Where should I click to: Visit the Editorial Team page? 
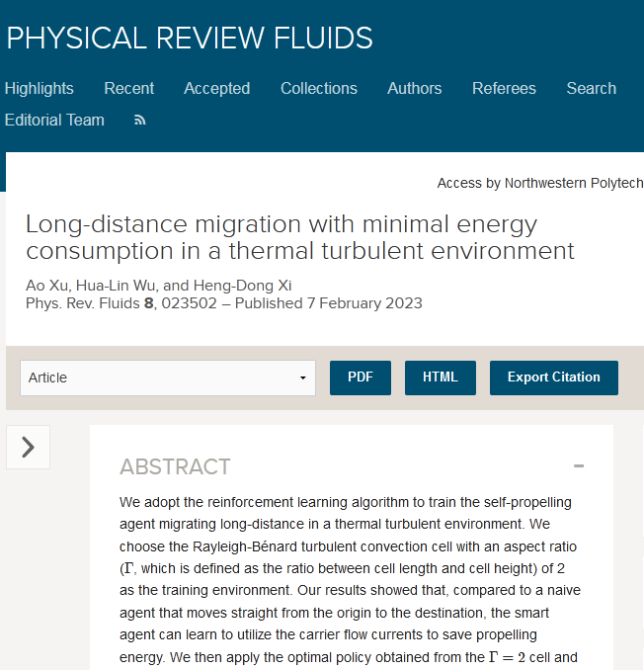point(54,120)
